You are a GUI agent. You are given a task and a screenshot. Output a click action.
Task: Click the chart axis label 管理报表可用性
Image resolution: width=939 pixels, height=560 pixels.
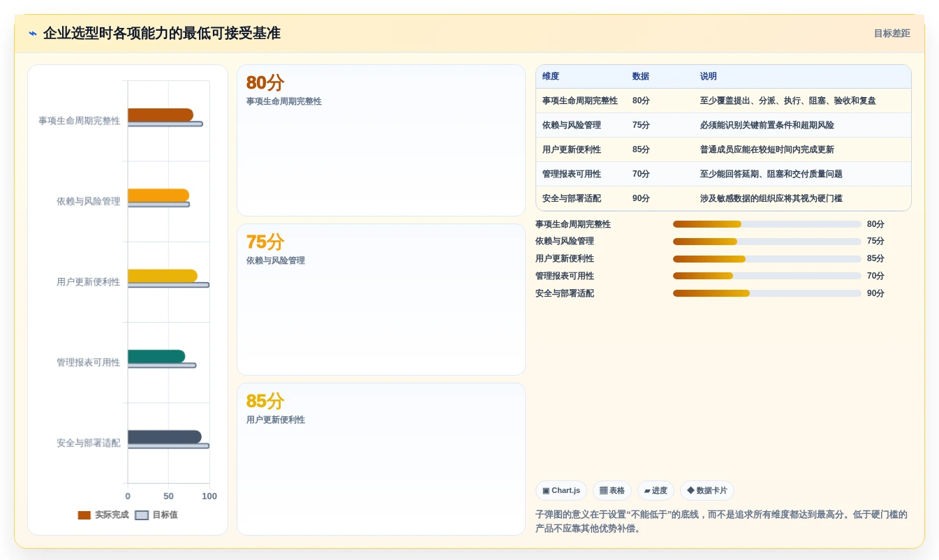(89, 362)
